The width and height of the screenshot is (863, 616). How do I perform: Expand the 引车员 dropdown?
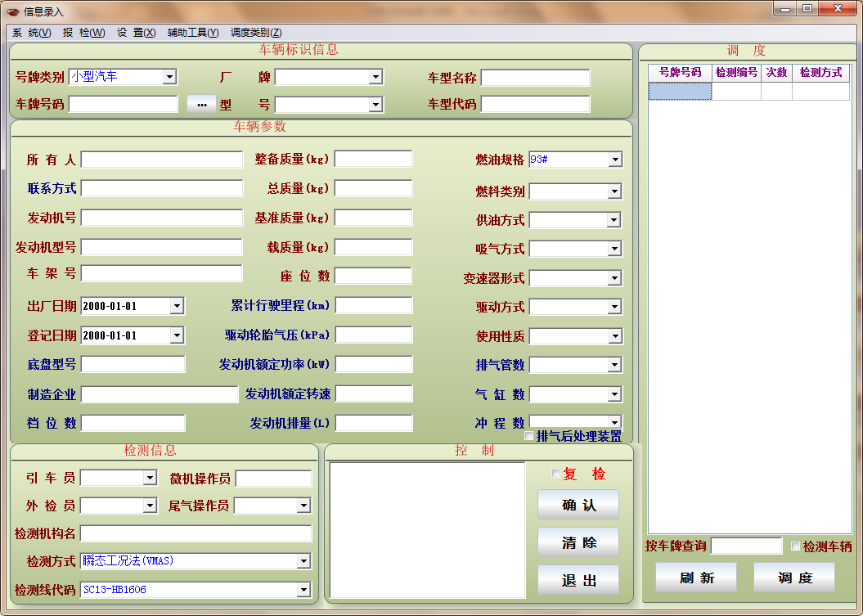(150, 478)
